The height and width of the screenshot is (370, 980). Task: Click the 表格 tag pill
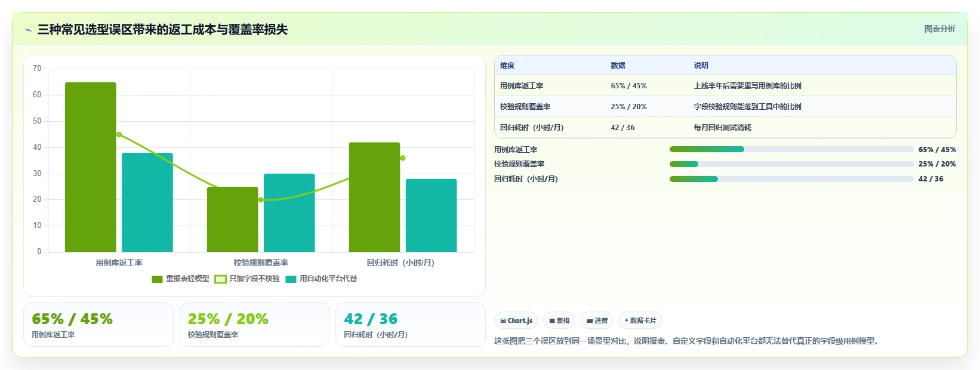click(559, 320)
